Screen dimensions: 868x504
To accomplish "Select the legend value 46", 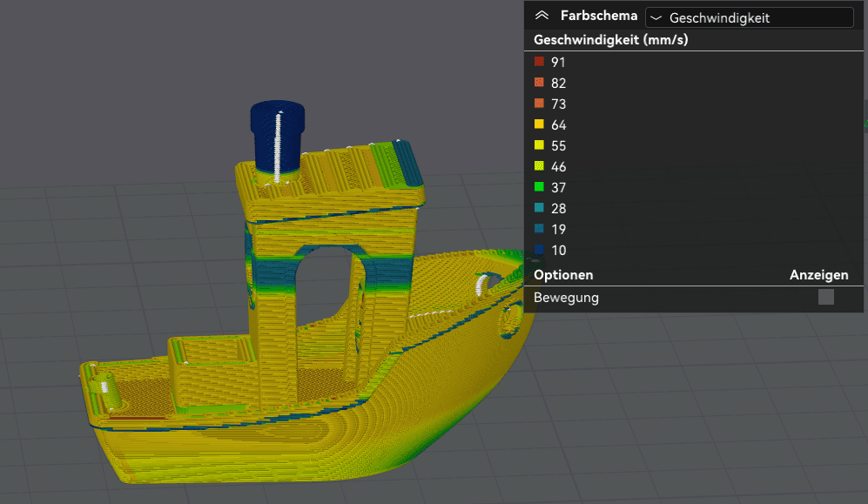I will [558, 166].
